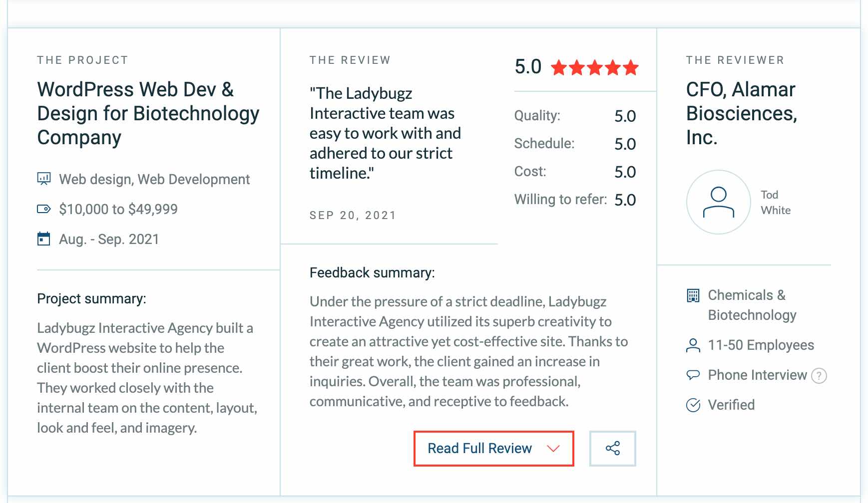This screenshot has width=868, height=503.
Task: Click the Read Full Review button
Action: (x=479, y=448)
